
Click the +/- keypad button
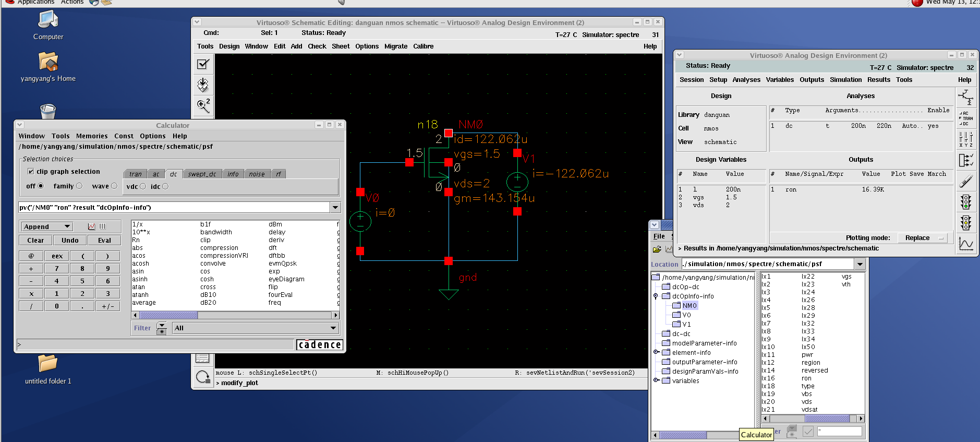[x=108, y=306]
